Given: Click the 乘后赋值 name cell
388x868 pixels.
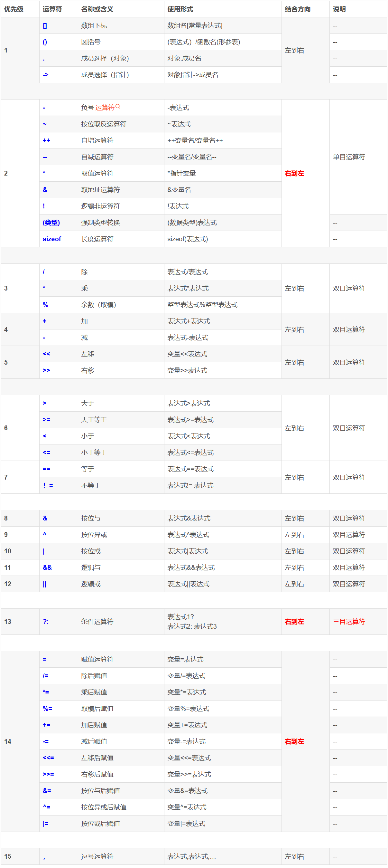Looking at the screenshot, I should coord(121,692).
